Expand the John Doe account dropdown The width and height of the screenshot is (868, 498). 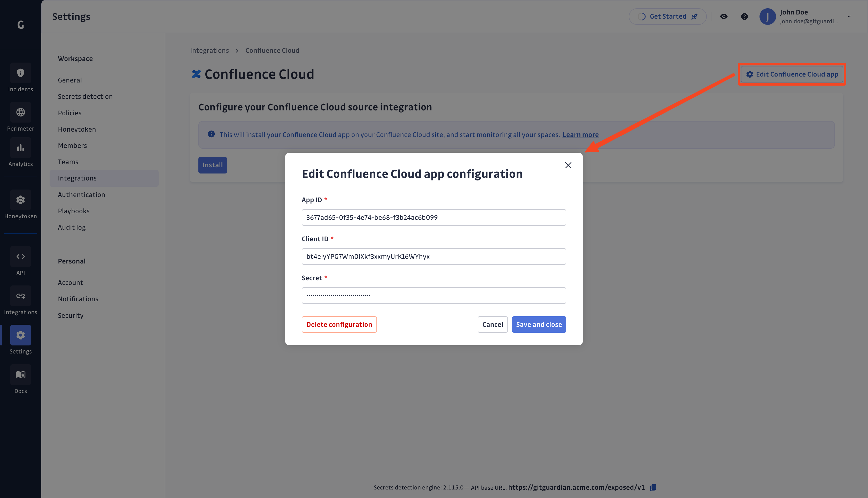(x=853, y=16)
